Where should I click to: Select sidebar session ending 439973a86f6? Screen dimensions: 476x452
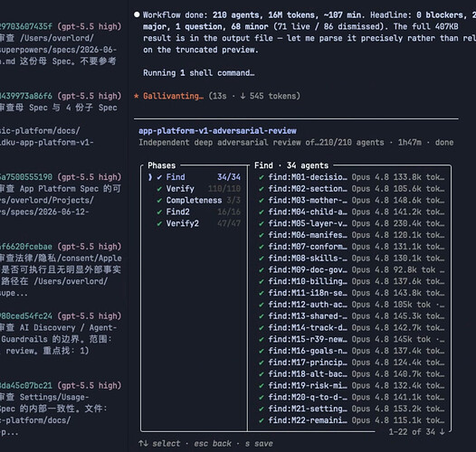click(61, 96)
